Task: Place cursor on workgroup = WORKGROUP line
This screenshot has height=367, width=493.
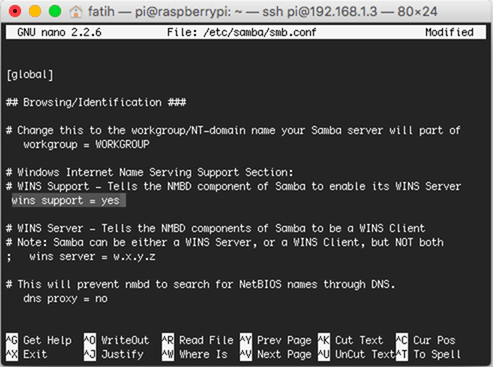Action: 86,145
